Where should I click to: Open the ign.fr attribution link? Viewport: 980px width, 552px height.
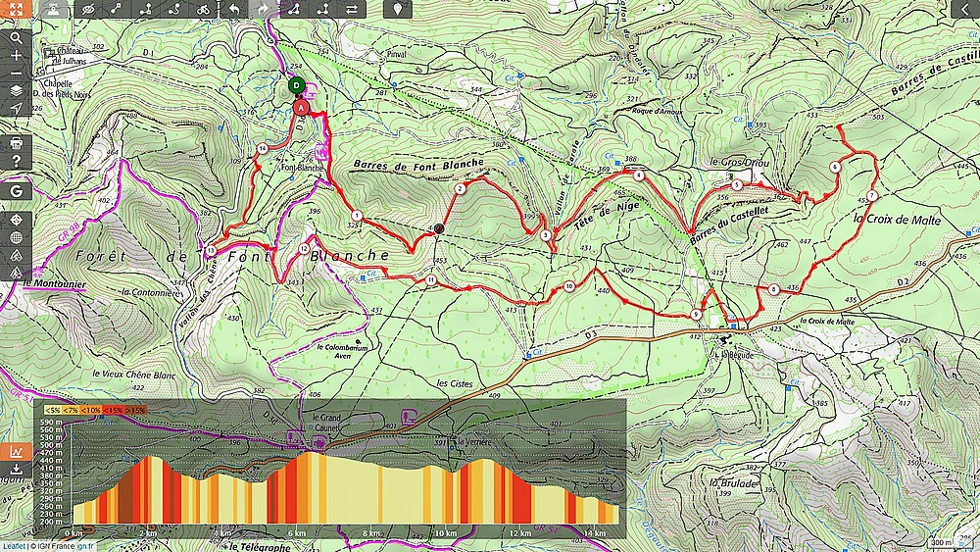coord(83,546)
